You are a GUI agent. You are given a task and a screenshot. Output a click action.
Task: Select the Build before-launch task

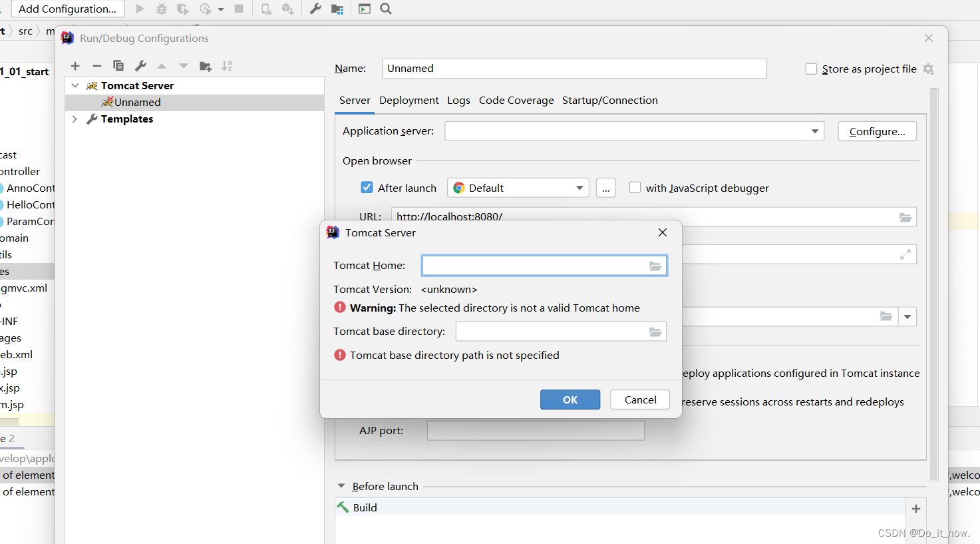(x=620, y=507)
